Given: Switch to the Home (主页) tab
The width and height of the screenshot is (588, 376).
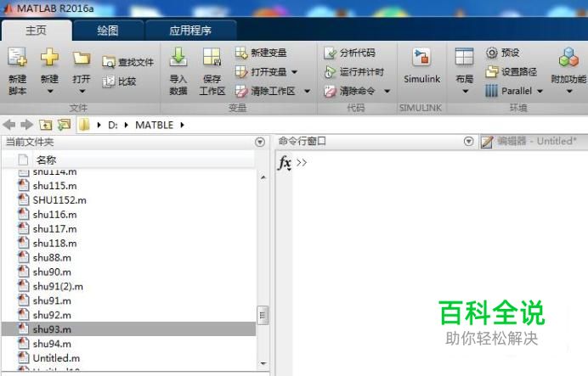Looking at the screenshot, I should click(37, 31).
